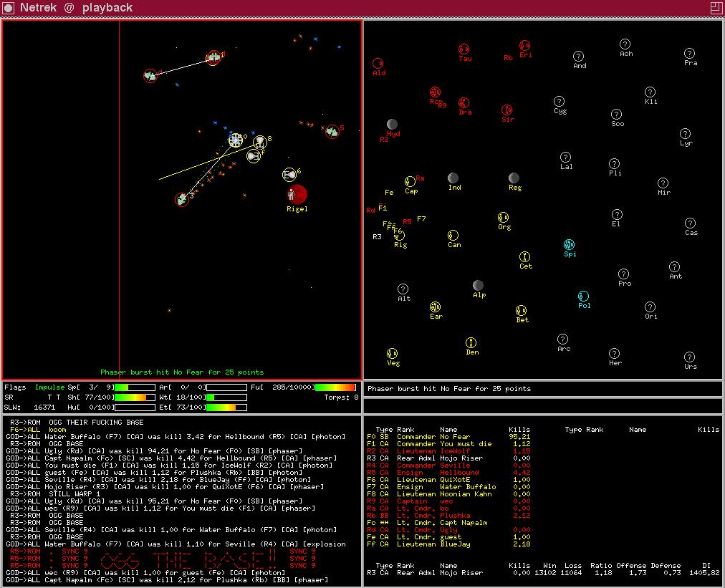Screen dimensions: 725x588
Task: Click the Reg planet on galactic map
Action: click(x=514, y=178)
